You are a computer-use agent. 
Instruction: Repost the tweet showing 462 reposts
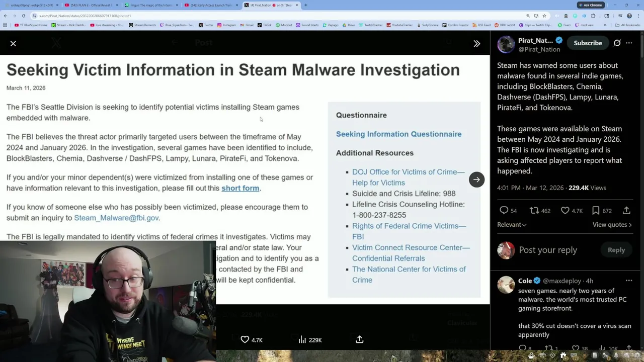click(540, 211)
